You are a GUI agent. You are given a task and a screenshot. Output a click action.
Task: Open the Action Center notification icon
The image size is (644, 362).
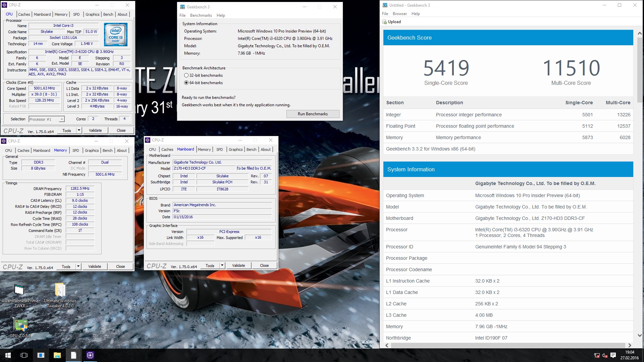(613, 355)
